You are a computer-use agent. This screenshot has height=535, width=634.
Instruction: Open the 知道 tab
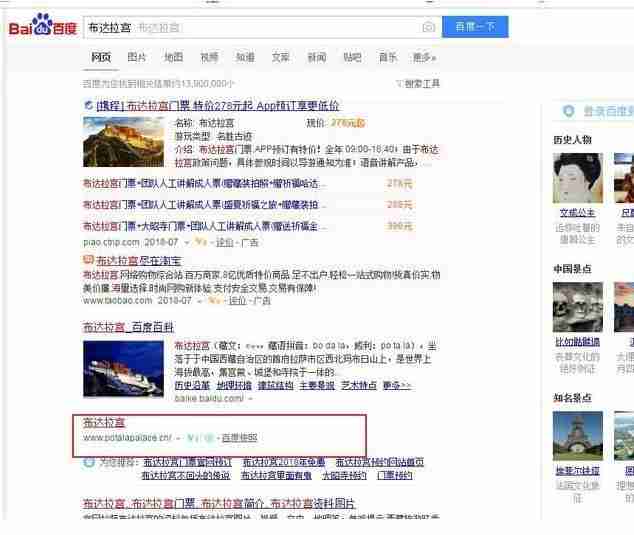click(x=245, y=57)
